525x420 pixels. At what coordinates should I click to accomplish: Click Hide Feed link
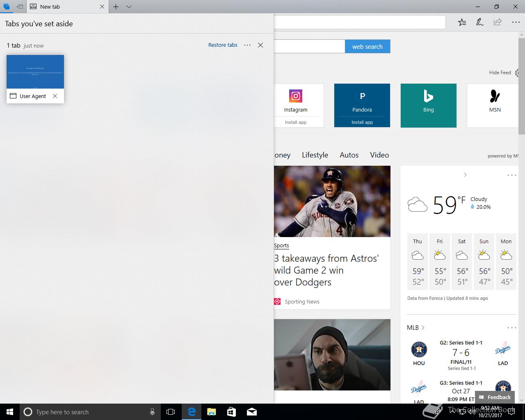[500, 73]
